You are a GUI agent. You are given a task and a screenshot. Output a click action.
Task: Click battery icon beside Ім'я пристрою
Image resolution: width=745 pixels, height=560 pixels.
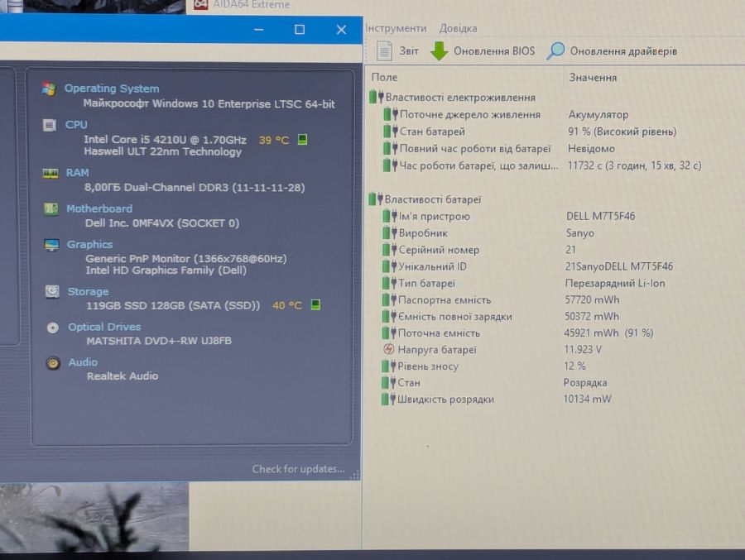[x=390, y=216]
